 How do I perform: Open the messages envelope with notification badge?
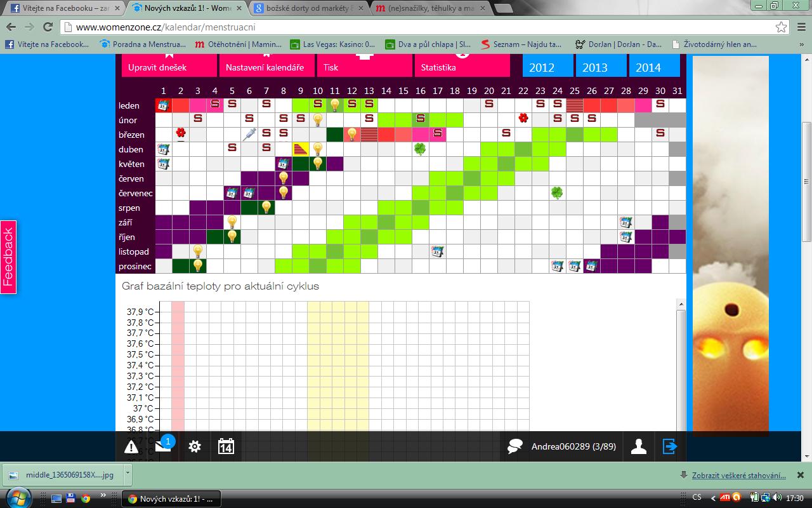tap(163, 446)
